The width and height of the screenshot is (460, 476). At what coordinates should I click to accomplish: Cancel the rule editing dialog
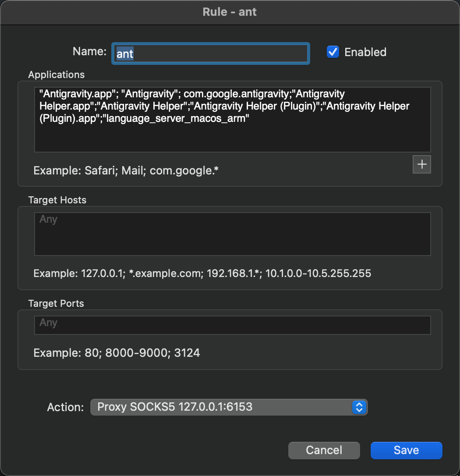pyautogui.click(x=324, y=450)
